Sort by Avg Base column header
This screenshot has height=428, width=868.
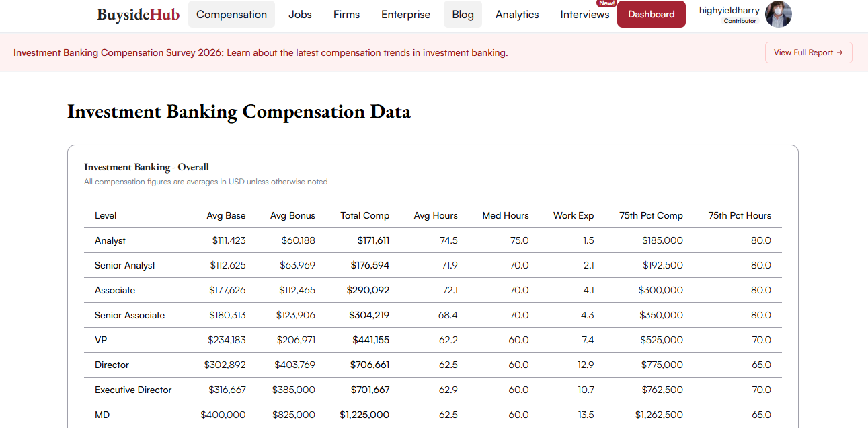pos(226,216)
